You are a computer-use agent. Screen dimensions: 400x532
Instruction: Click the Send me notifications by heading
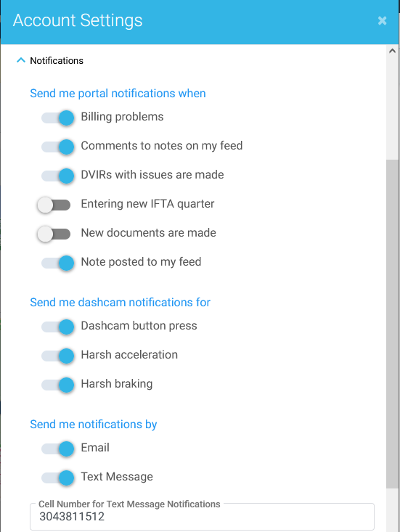[94, 425]
